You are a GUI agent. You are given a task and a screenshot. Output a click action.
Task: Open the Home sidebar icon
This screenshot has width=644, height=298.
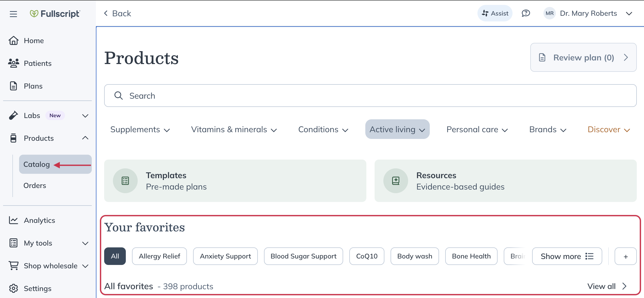coord(13,41)
